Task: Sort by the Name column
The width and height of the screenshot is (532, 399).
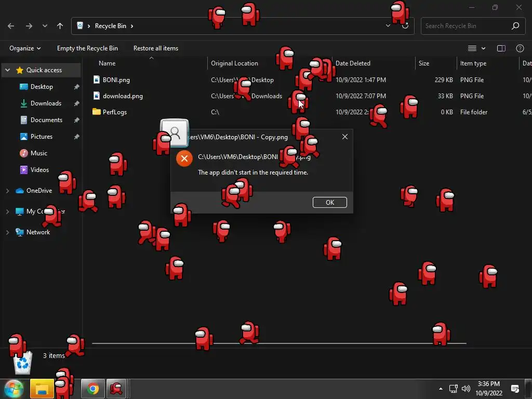Action: pyautogui.click(x=107, y=63)
